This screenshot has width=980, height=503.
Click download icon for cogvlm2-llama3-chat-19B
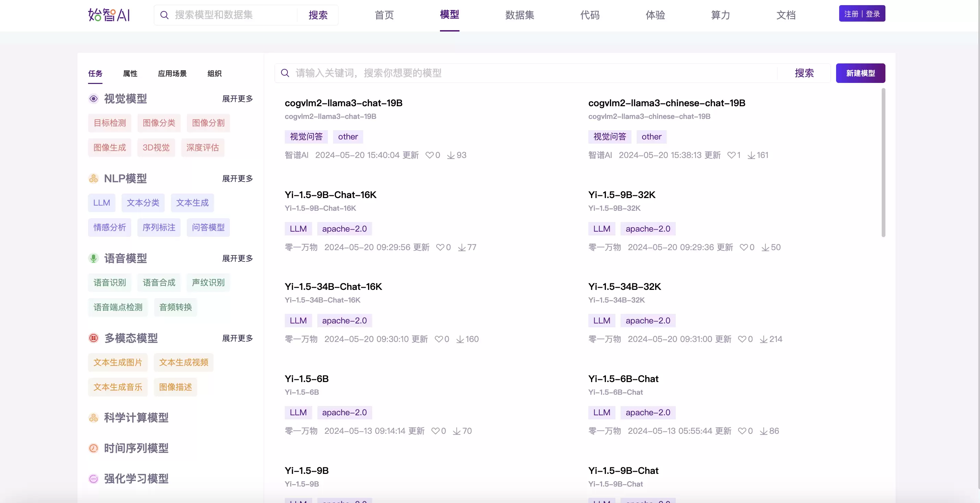pyautogui.click(x=451, y=155)
